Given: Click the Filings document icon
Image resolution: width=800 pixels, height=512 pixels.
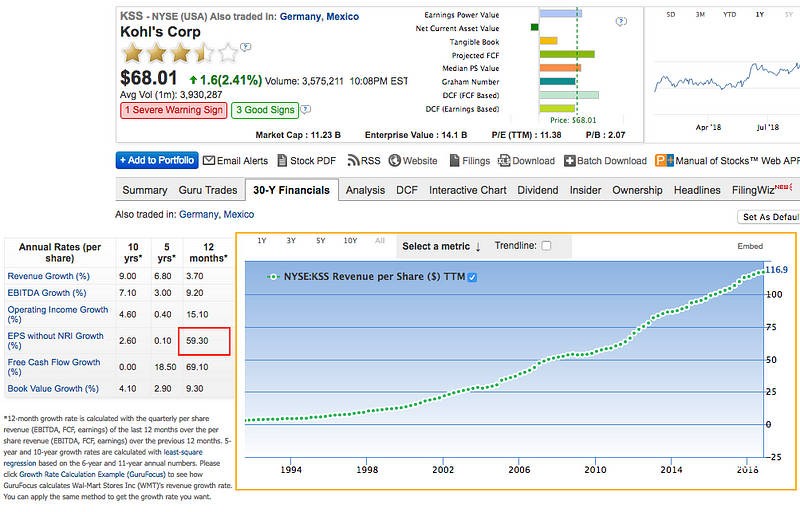Looking at the screenshot, I should (454, 161).
